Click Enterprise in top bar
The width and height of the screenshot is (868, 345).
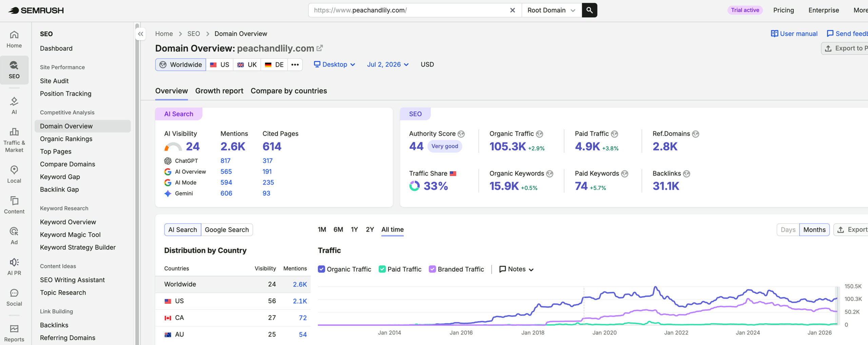tap(824, 10)
